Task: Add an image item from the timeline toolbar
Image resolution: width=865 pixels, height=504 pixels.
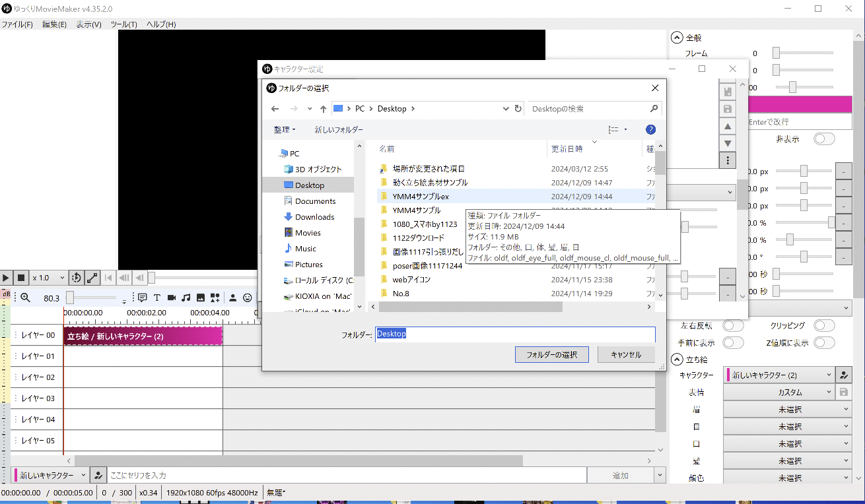Action: pyautogui.click(x=201, y=298)
